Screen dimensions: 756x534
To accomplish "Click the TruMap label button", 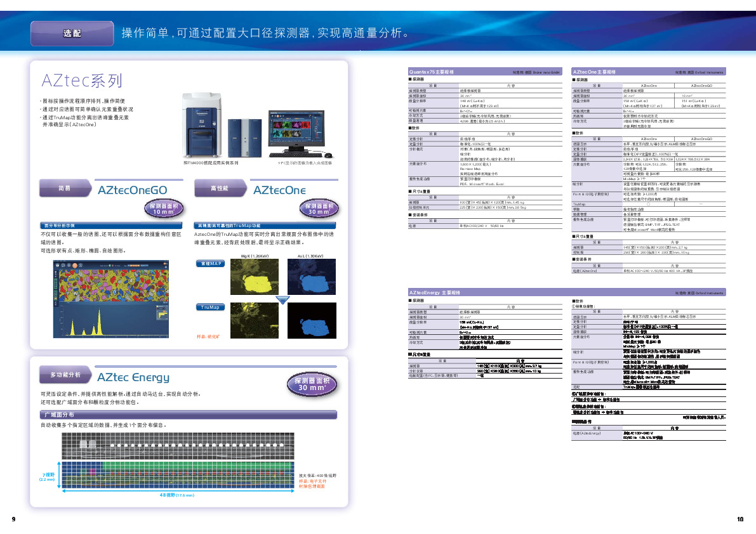I will click(210, 307).
